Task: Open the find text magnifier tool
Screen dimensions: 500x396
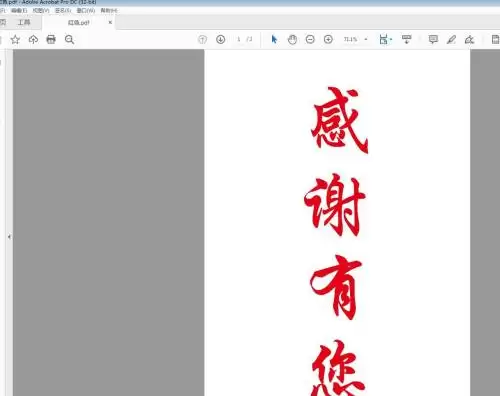Action: pos(69,40)
